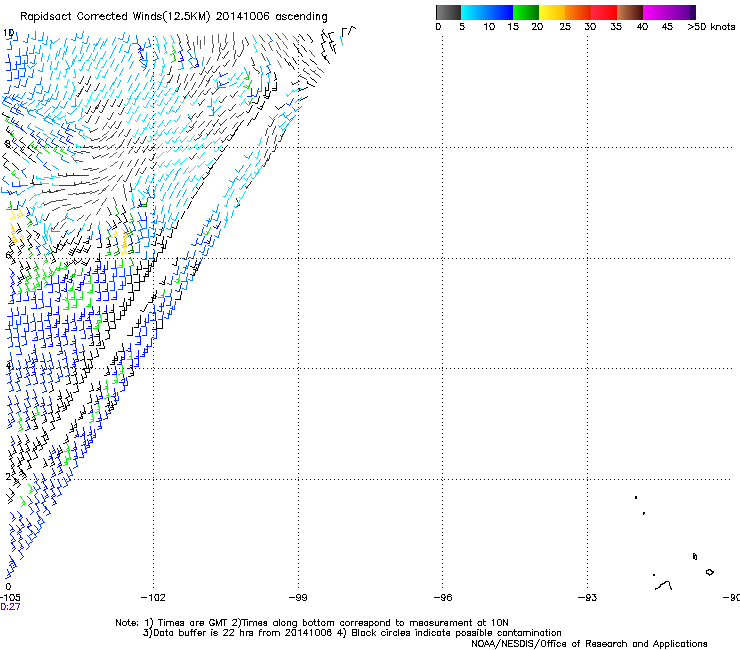The image size is (740, 650).
Task: Click the 'Data buffer is 22 hrs' note
Action: click(x=352, y=633)
